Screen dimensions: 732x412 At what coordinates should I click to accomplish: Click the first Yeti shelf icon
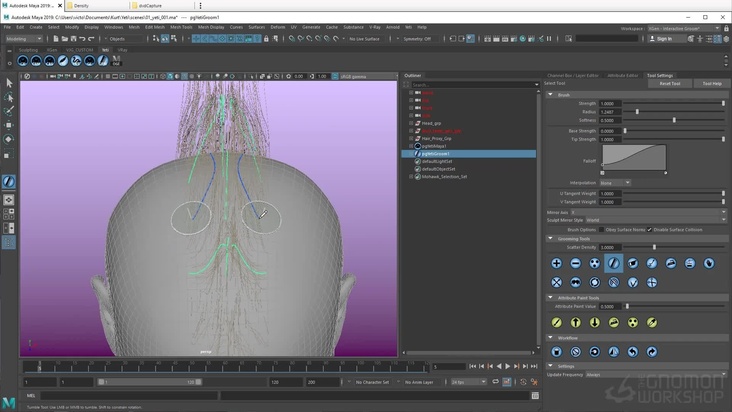point(24,61)
